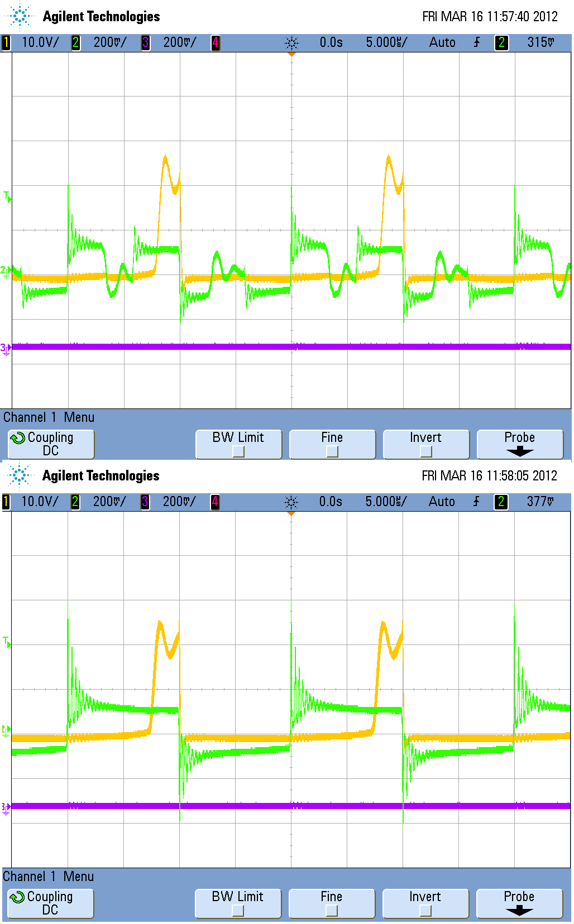Click the Agilent logo in bottom screenshot
This screenshot has height=924, width=574.
(x=20, y=475)
